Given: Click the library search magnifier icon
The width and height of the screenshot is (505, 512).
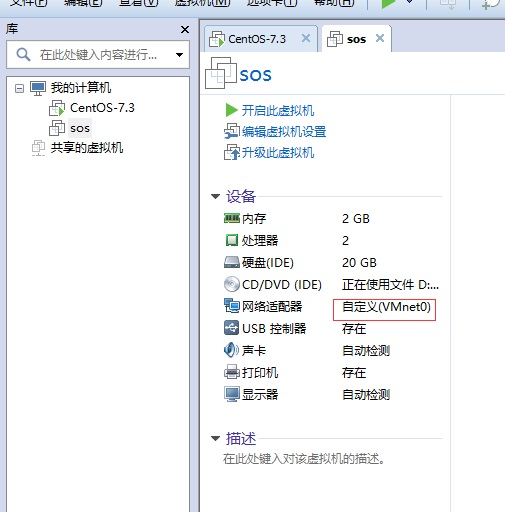Looking at the screenshot, I should point(23,55).
